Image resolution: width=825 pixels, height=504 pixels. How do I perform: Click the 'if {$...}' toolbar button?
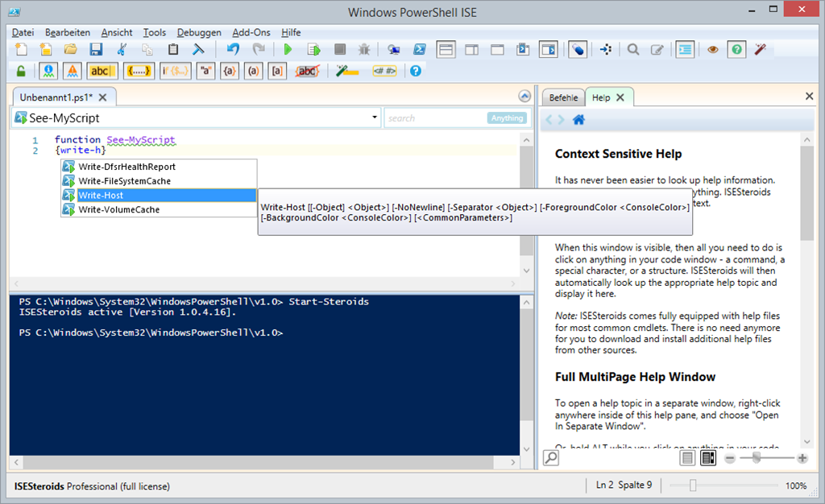click(x=175, y=71)
